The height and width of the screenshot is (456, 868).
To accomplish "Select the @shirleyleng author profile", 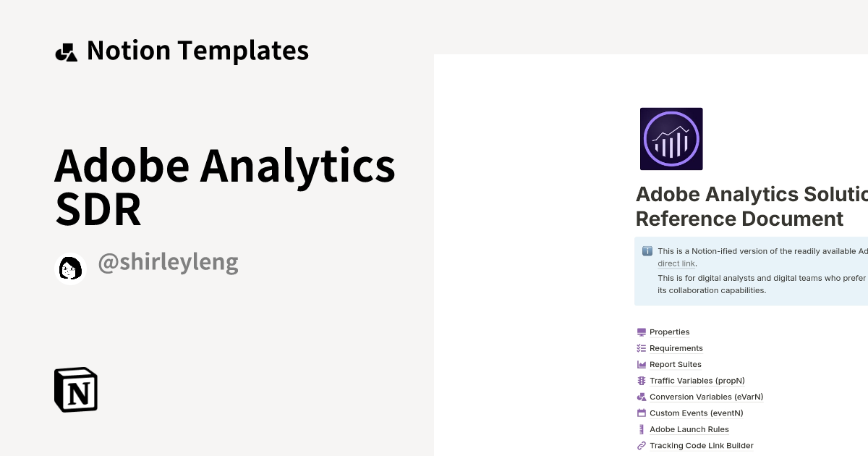I will tap(169, 262).
